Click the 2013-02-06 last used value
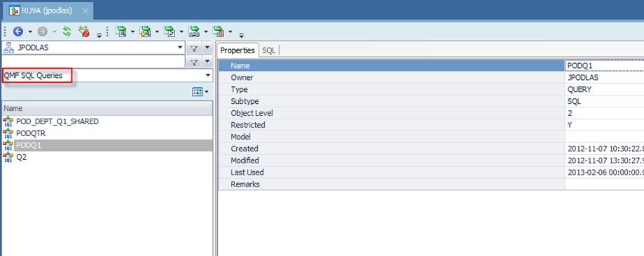Screen dimensions: 644x256 tap(605, 173)
